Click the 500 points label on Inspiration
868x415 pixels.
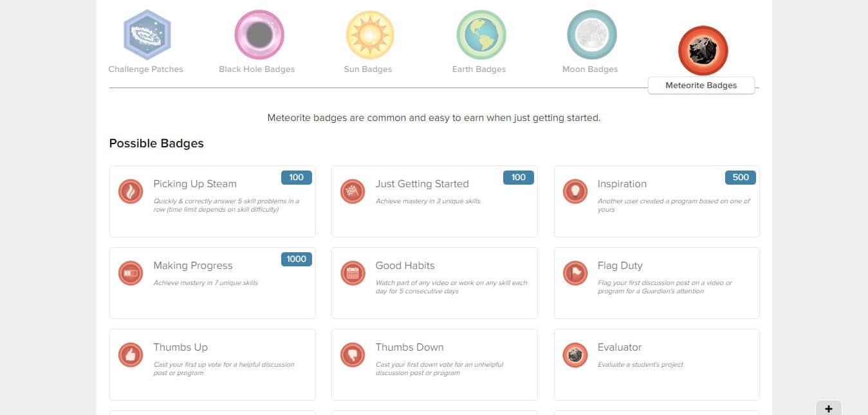[741, 178]
